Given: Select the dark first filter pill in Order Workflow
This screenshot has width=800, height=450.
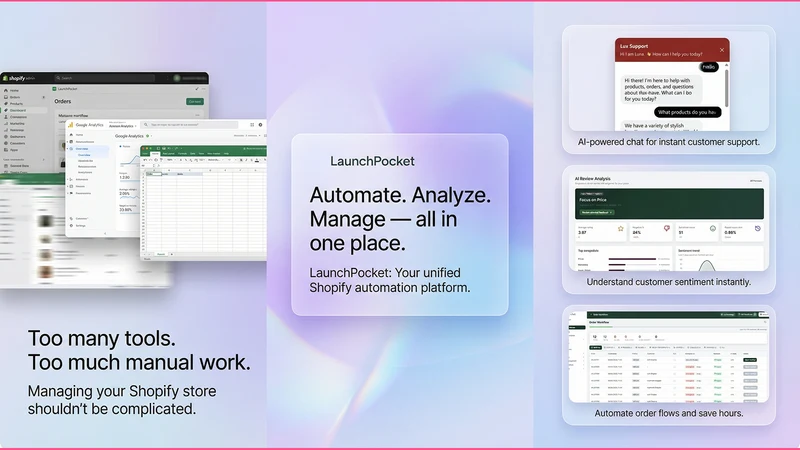Looking at the screenshot, I should coord(595,347).
